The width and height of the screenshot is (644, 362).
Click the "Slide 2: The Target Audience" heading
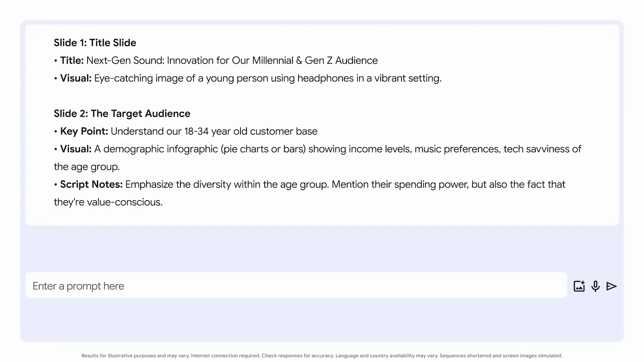tap(122, 114)
